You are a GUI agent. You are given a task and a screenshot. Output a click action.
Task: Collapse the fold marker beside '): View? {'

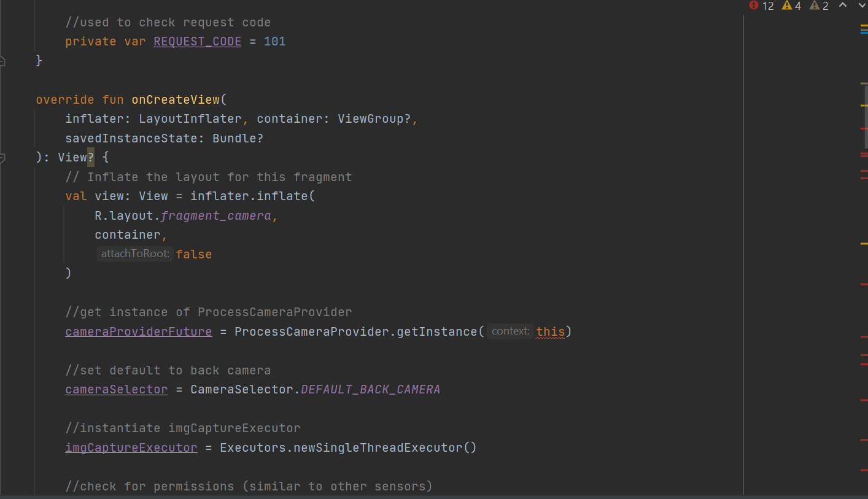coord(2,158)
